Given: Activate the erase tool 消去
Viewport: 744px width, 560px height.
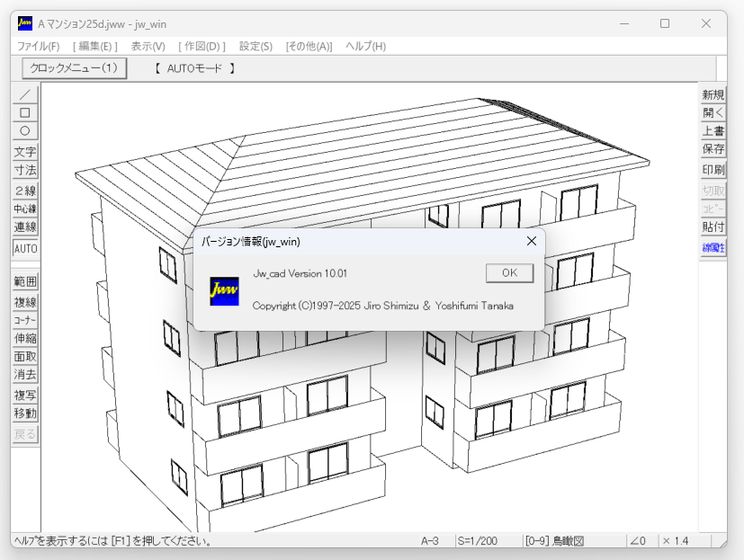Looking at the screenshot, I should click(24, 376).
